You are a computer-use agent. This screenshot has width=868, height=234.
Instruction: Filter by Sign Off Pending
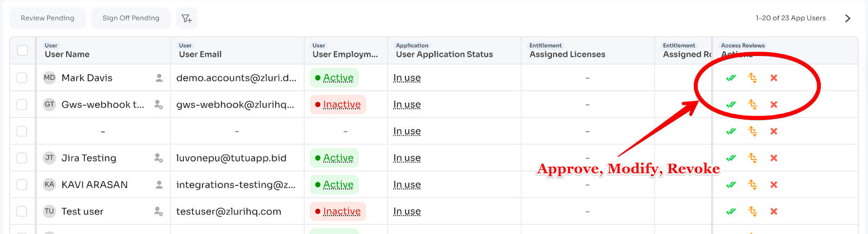click(131, 18)
